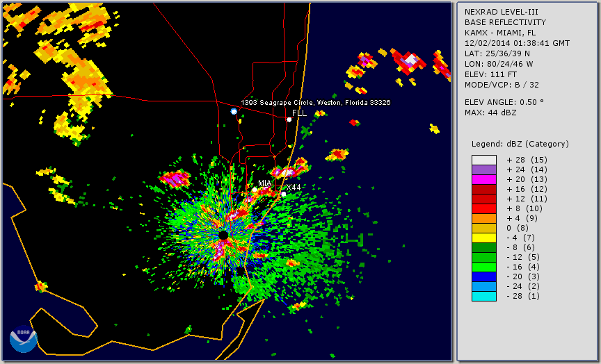Click the 1393 Seagrape Circle address label
The image size is (601, 364).
pos(315,103)
